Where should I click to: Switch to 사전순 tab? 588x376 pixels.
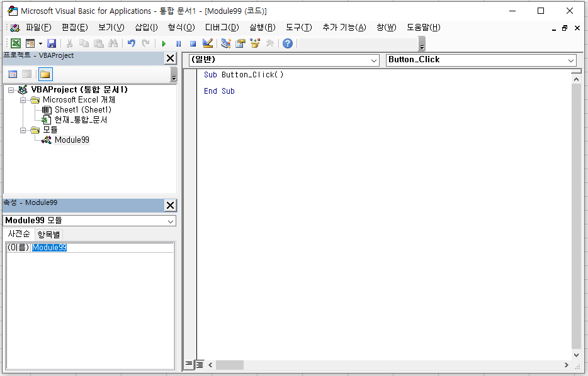pos(19,234)
